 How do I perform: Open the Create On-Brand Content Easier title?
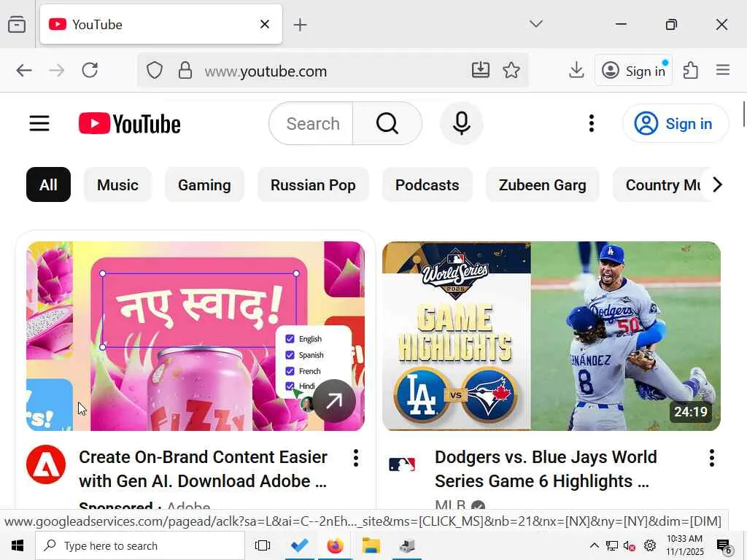point(203,469)
